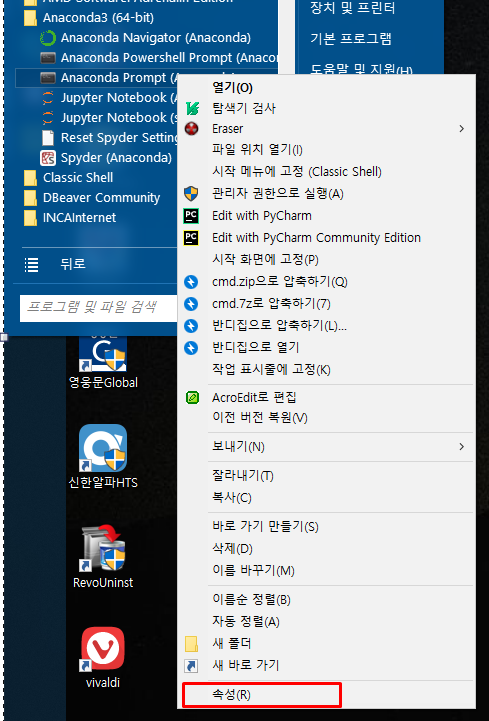Click the PyCharm Community Edition icon
The width and height of the screenshot is (489, 721).
(191, 238)
